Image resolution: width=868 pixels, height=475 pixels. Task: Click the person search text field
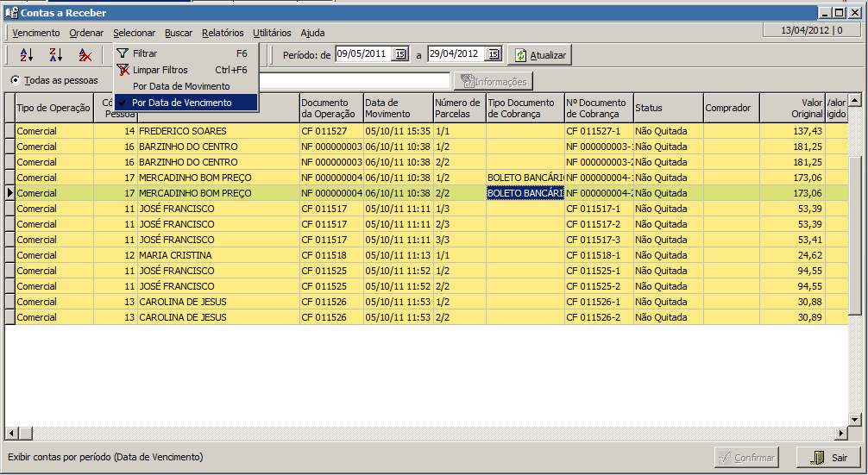[355, 81]
